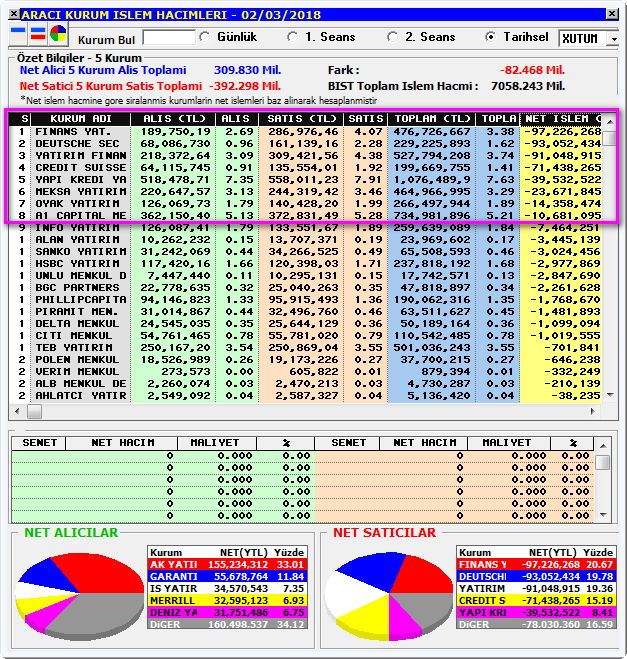
Task: Select the CITI MENKUL row
Action: [x=306, y=335]
